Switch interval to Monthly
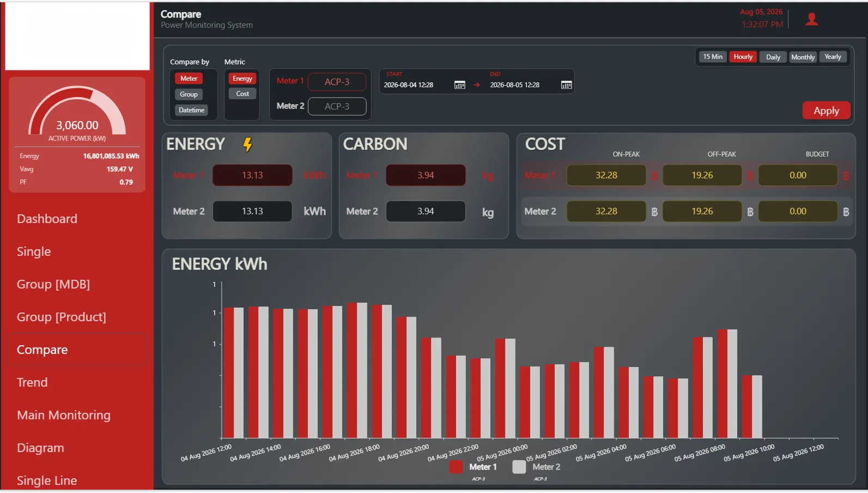Image resolution: width=868 pixels, height=493 pixels. click(803, 57)
